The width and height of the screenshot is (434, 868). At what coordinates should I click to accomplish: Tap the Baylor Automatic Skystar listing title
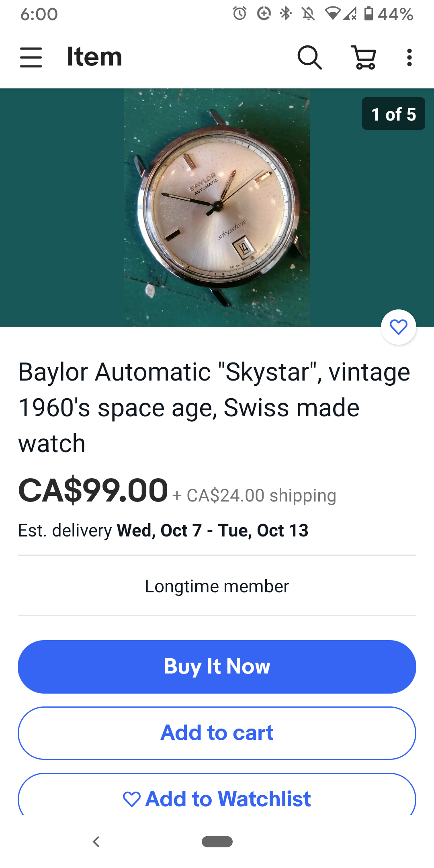click(x=214, y=407)
